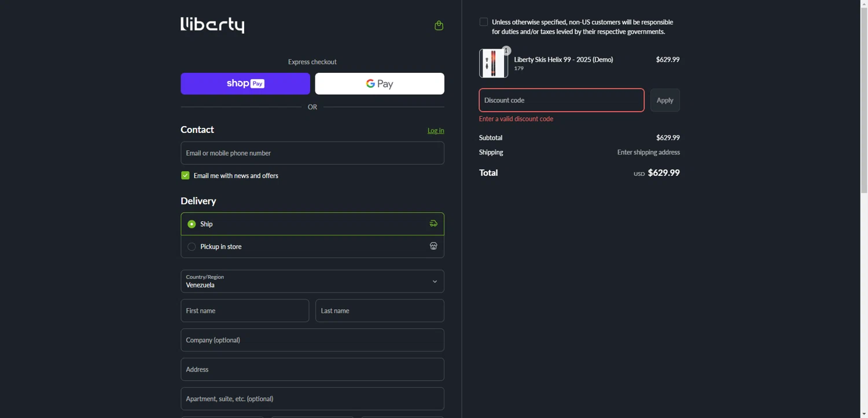Click the Liberty logo

(x=212, y=25)
